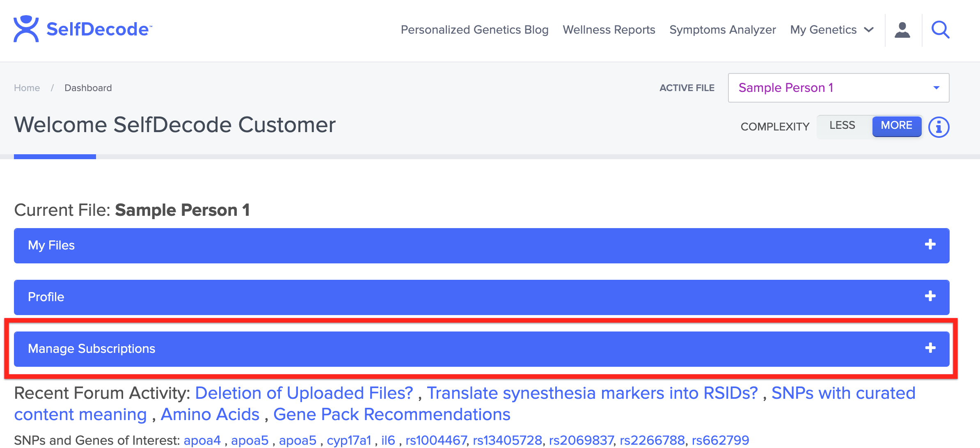Expand the Manage Subscriptions section
Viewport: 980px width, 448px height.
(92, 349)
